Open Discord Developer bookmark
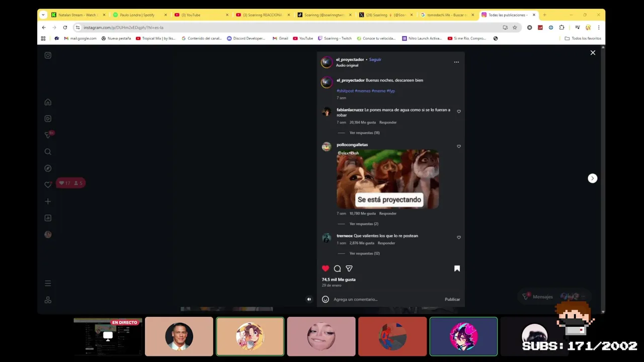Viewport: 644px width, 362px height. pos(246,38)
